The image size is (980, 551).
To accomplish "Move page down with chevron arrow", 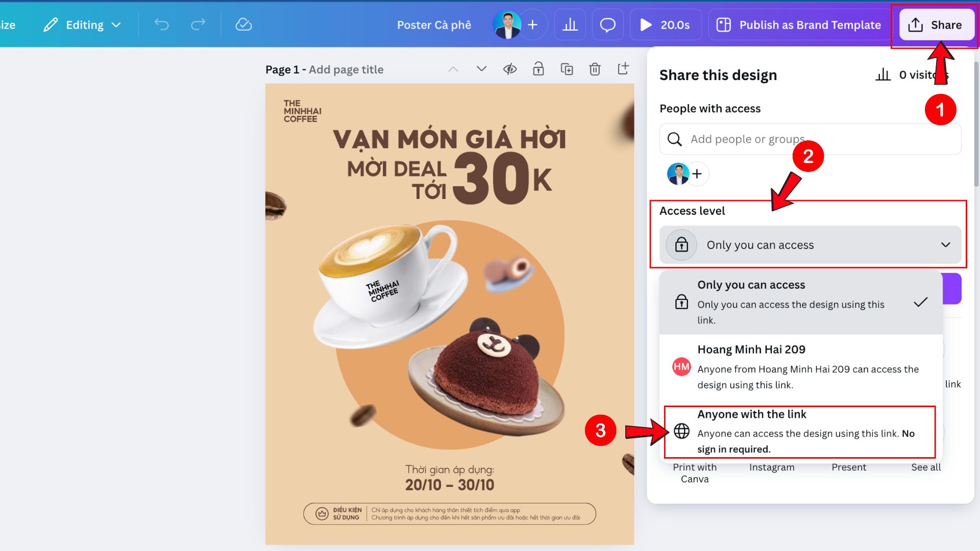I will [481, 69].
